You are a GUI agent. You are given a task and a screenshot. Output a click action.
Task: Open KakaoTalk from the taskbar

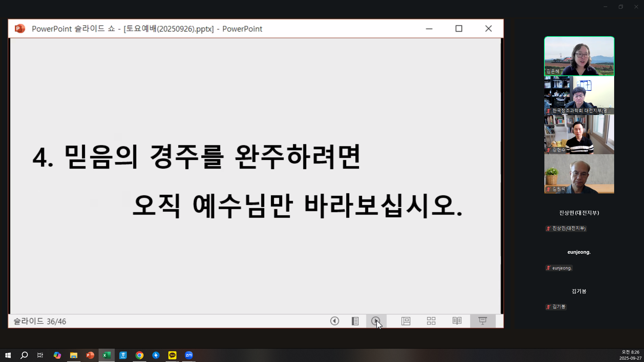click(x=172, y=355)
